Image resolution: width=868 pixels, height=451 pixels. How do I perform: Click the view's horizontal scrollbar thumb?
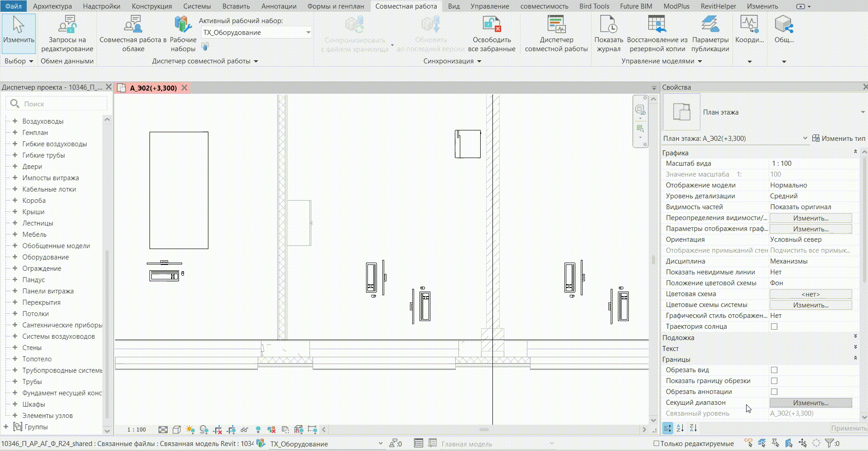pos(484,429)
